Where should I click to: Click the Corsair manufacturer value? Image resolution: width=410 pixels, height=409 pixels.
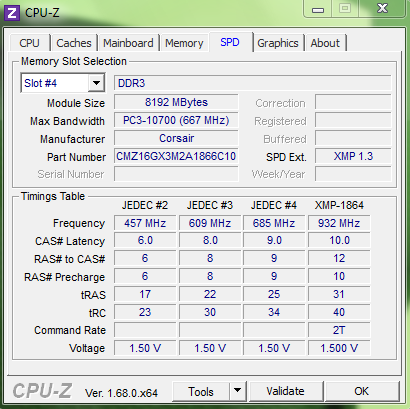[x=176, y=138]
